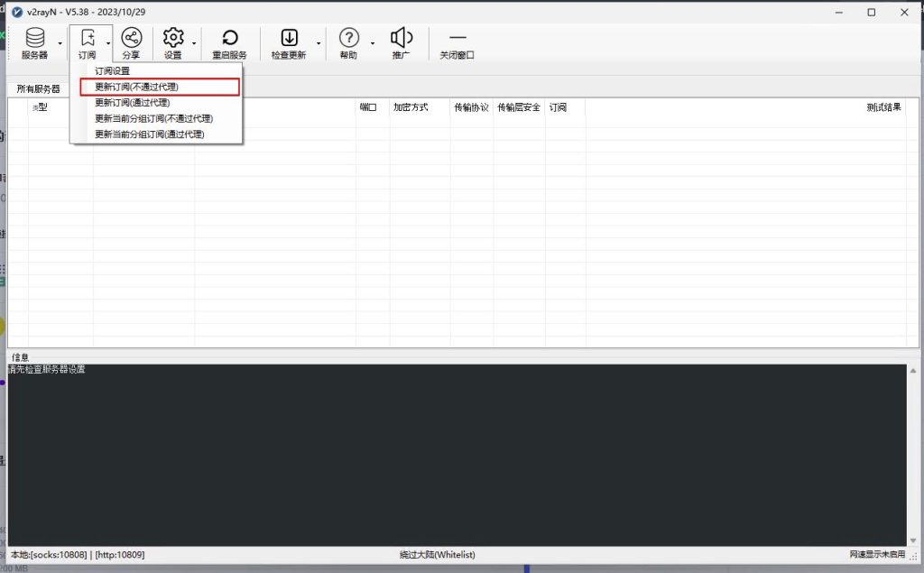Open the 分享 share icon
This screenshot has height=573, width=924.
131,43
